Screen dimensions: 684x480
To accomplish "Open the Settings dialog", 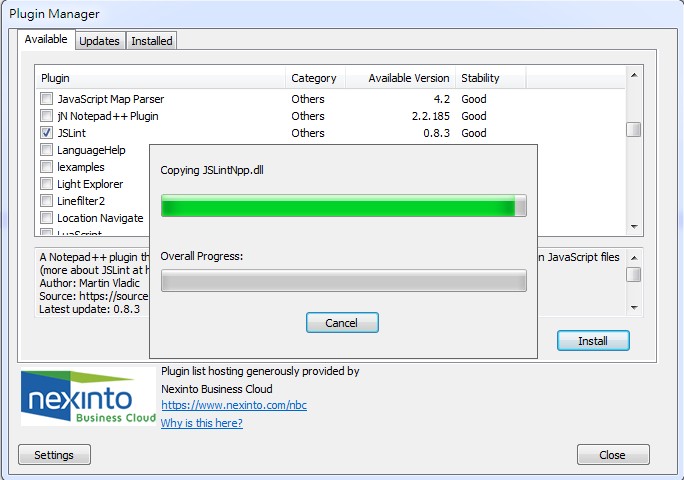I will coord(54,455).
